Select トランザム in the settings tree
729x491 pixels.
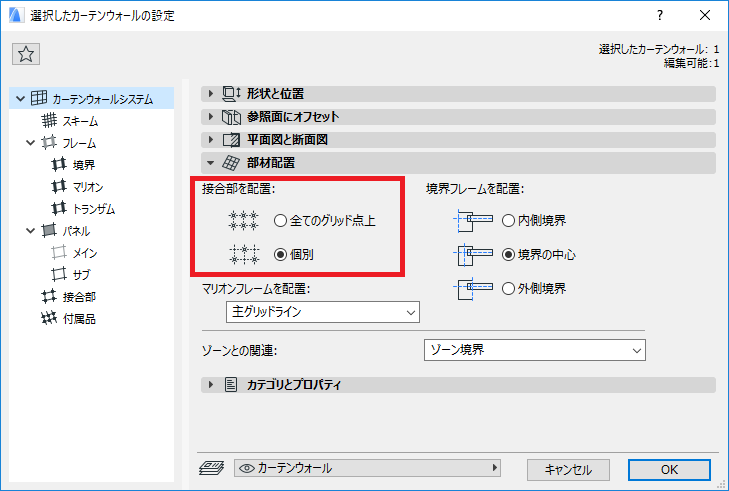tap(94, 209)
